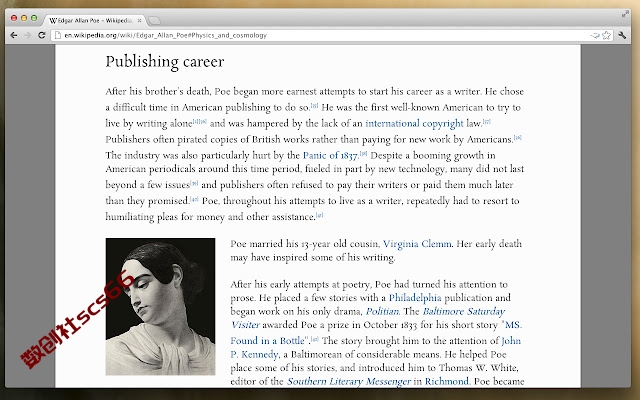
Task: Open the Panic of 1837 link
Action: point(330,156)
